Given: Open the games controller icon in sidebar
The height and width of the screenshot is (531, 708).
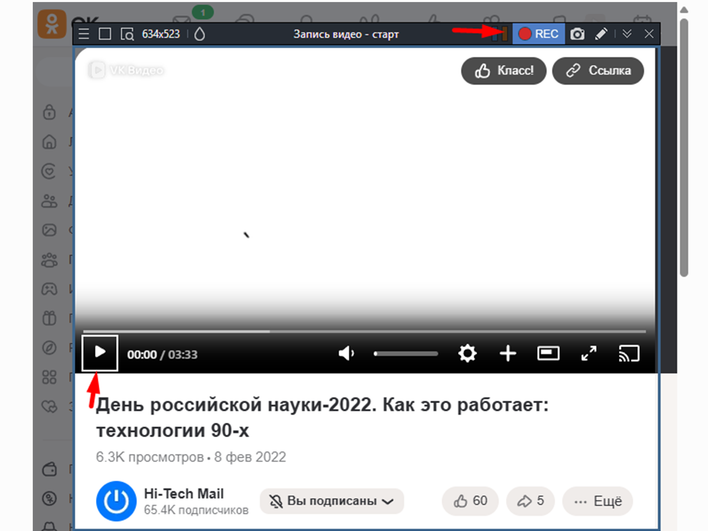Looking at the screenshot, I should (49, 289).
